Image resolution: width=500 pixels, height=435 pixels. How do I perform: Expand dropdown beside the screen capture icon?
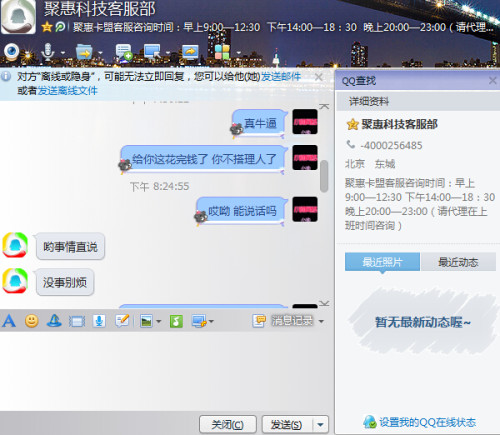click(x=211, y=322)
